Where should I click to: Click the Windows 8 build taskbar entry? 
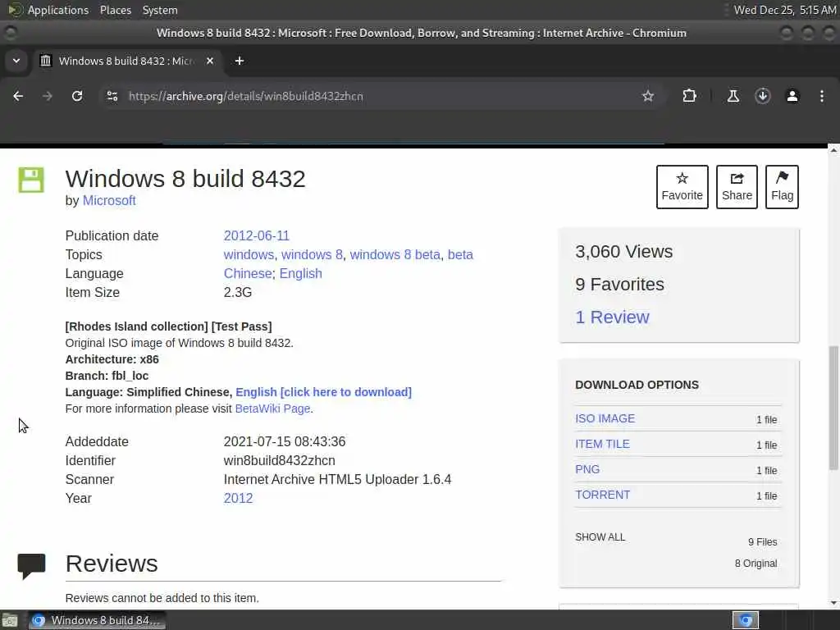98,620
